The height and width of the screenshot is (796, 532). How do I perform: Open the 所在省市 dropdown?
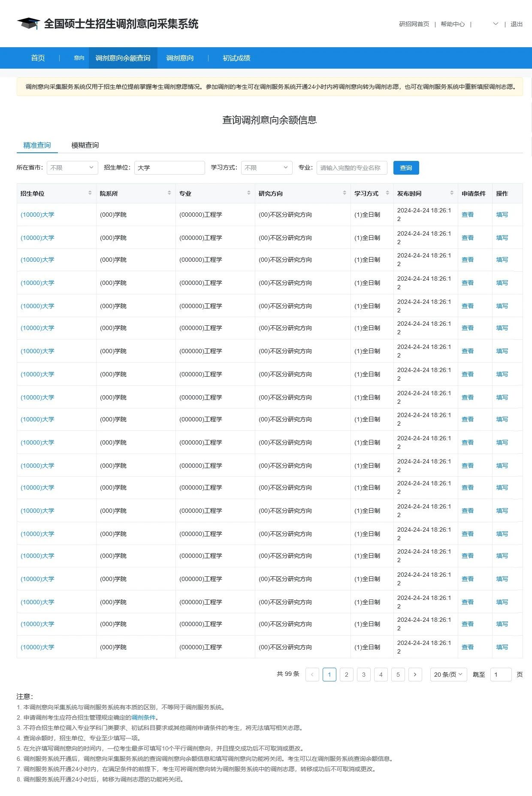click(x=72, y=168)
